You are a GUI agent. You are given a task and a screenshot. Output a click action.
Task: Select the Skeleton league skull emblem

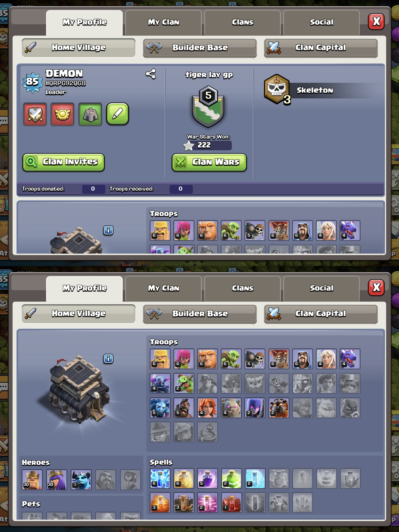click(277, 89)
